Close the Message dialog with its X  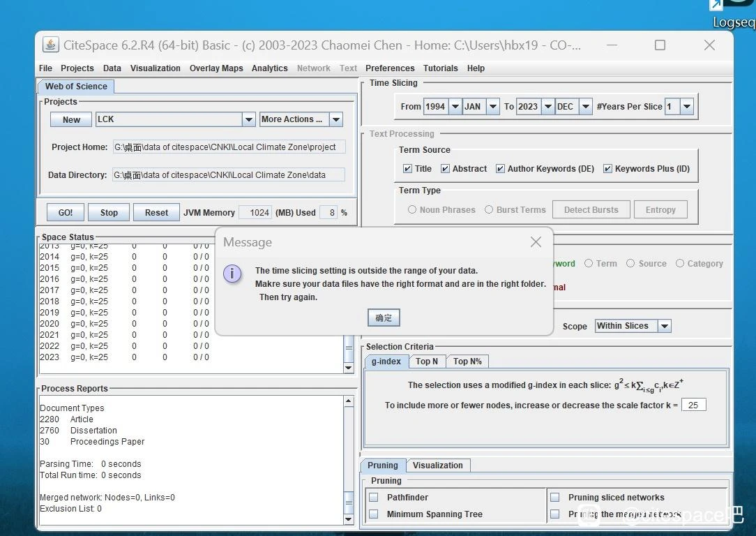[x=536, y=242]
